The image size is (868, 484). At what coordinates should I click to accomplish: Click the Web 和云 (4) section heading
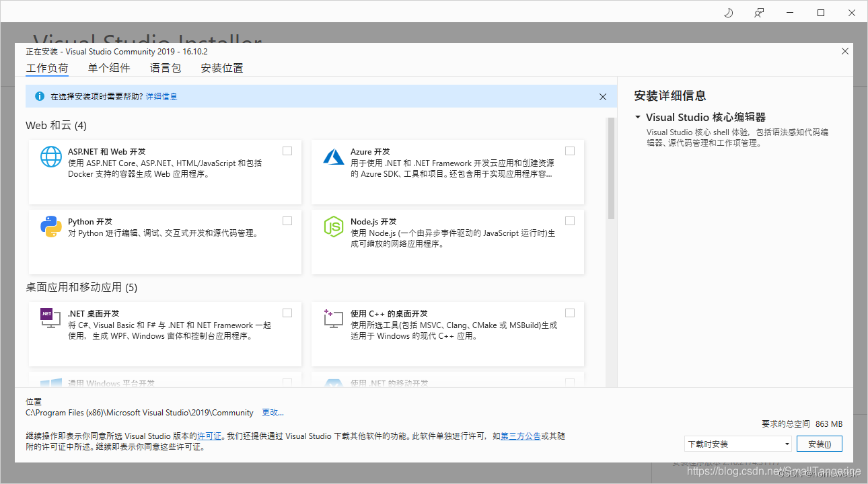pyautogui.click(x=56, y=126)
